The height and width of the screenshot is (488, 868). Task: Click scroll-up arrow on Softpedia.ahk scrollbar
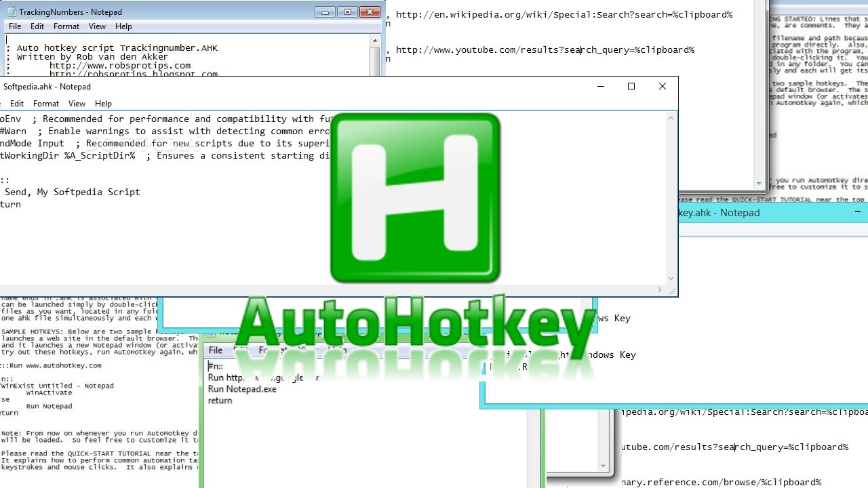671,117
